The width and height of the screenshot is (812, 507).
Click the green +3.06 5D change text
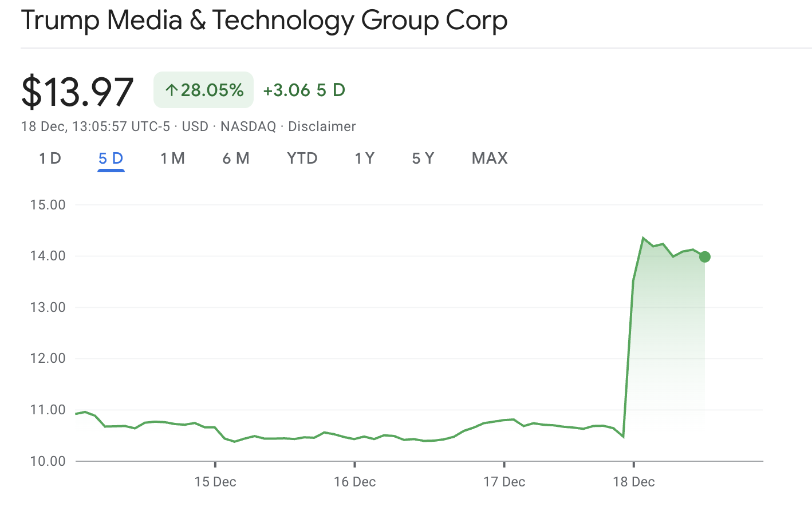(304, 90)
